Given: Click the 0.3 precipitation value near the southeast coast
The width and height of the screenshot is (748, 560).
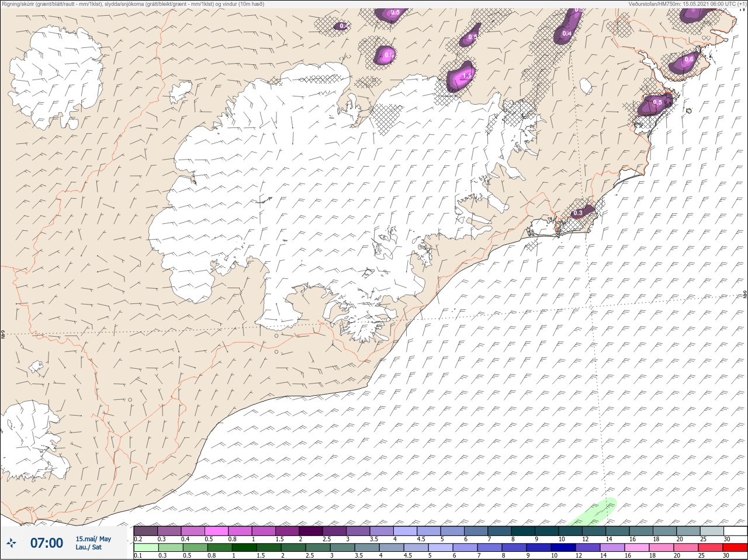Looking at the screenshot, I should click(578, 213).
